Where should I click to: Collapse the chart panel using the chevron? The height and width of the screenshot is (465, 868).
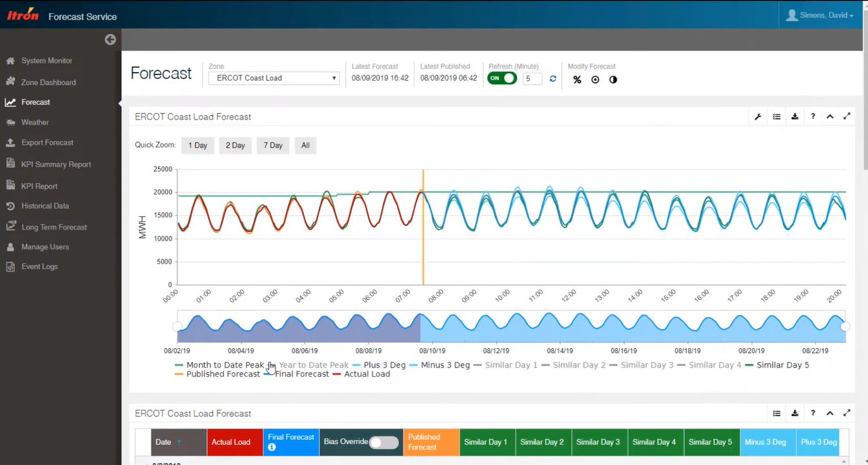pyautogui.click(x=830, y=117)
